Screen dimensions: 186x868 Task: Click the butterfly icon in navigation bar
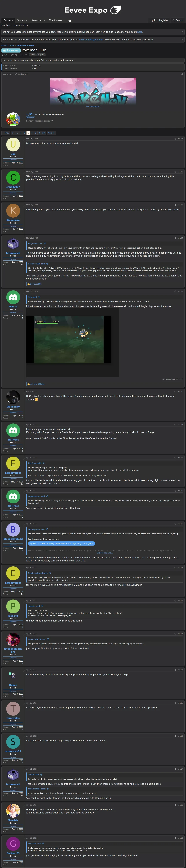pyautogui.click(x=70, y=21)
